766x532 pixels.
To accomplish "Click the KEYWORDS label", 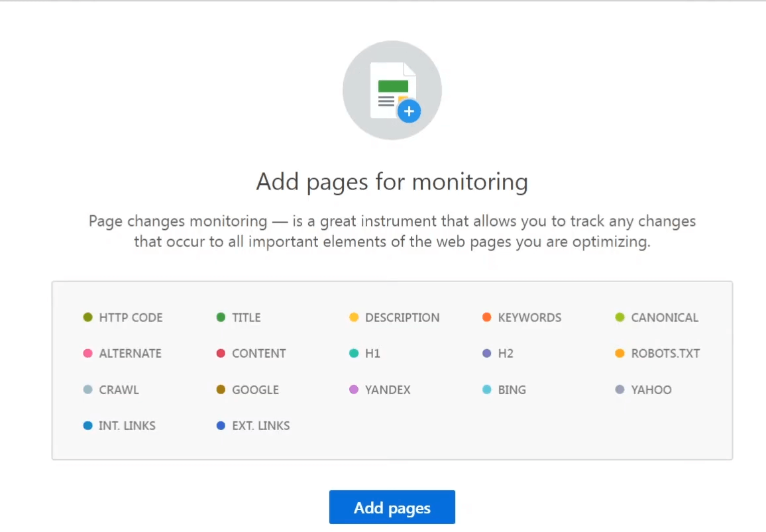I will 529,317.
